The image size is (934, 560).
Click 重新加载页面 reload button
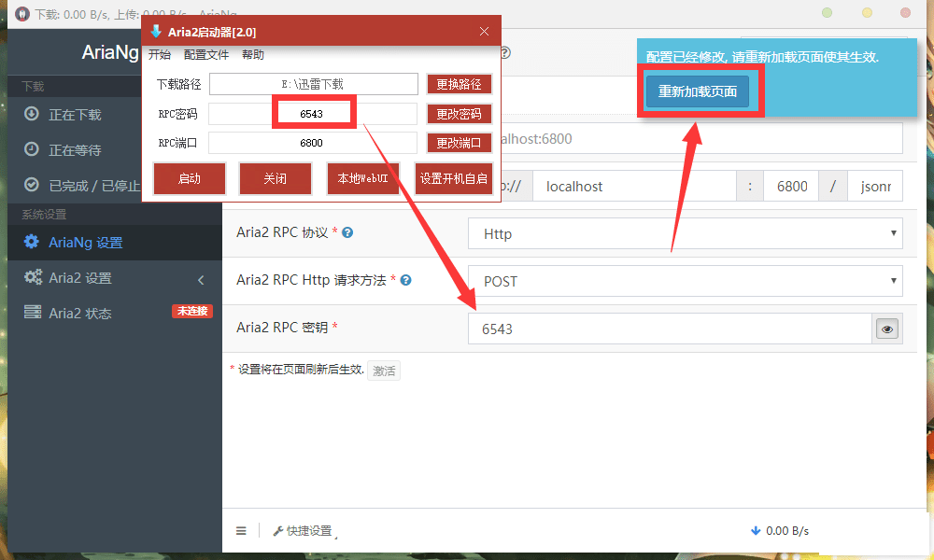click(x=698, y=91)
